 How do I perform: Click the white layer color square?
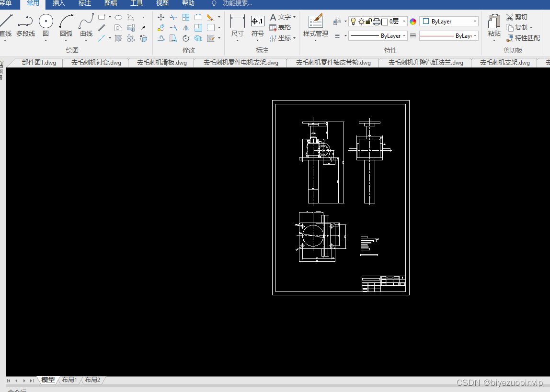point(384,22)
